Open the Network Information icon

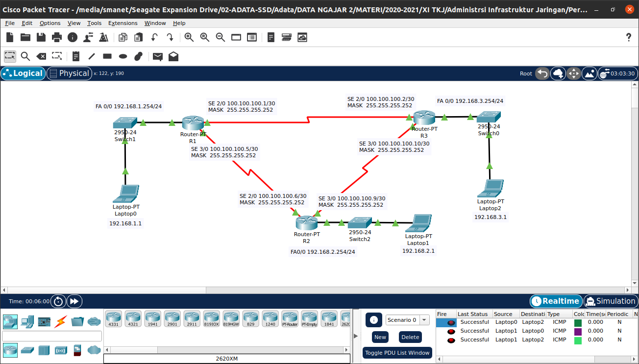click(73, 37)
